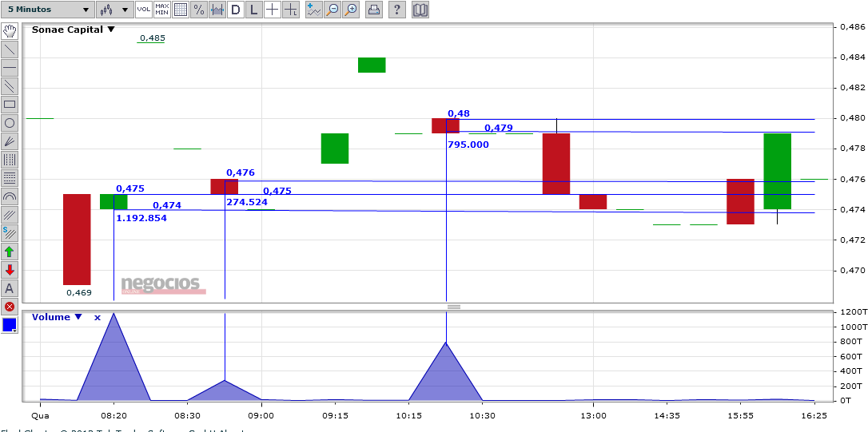This screenshot has height=432, width=868.
Task: Select the text annotation tool
Action: click(10, 288)
